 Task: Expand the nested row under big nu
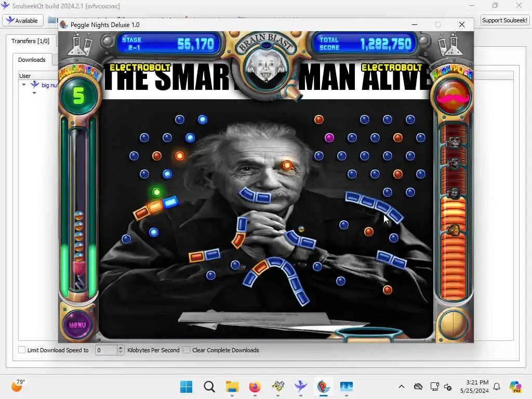click(34, 92)
